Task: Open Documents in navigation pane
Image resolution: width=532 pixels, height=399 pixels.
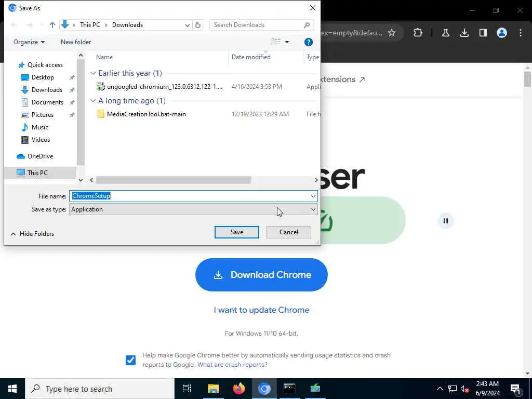Action: pyautogui.click(x=42, y=102)
